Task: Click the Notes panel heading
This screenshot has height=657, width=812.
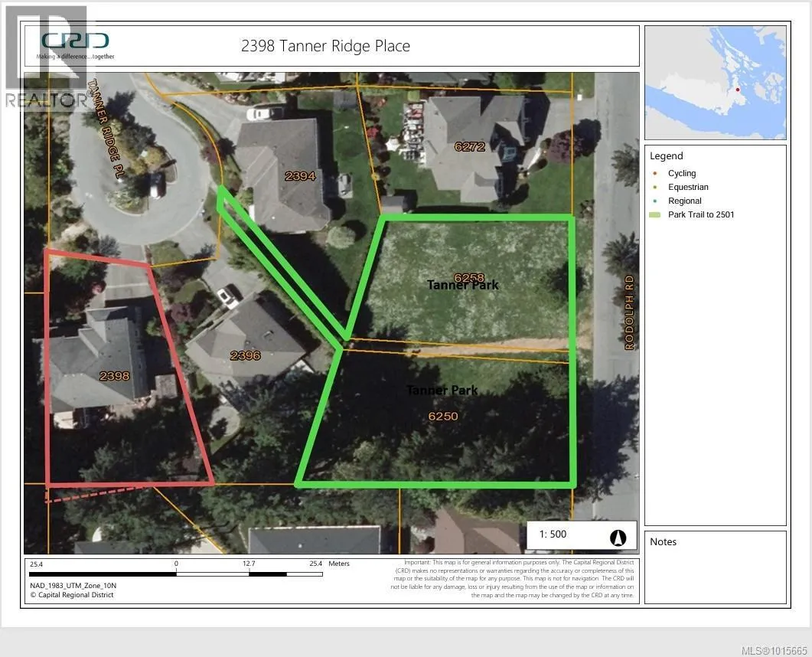Action: pos(663,541)
